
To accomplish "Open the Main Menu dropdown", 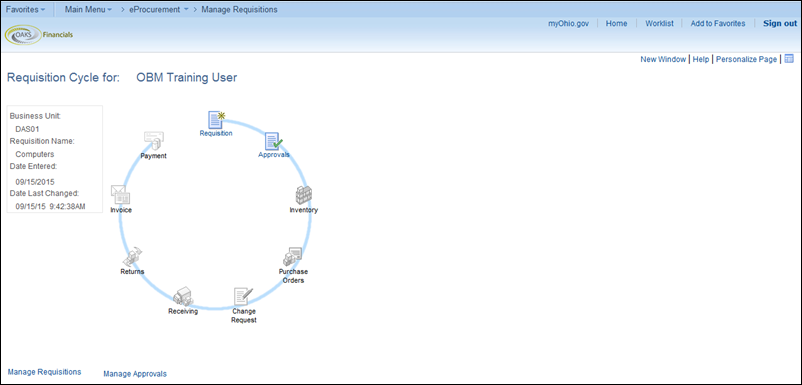I will 88,9.
